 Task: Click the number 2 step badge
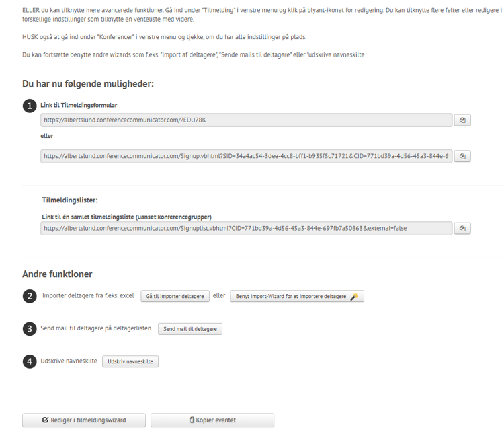[30, 296]
